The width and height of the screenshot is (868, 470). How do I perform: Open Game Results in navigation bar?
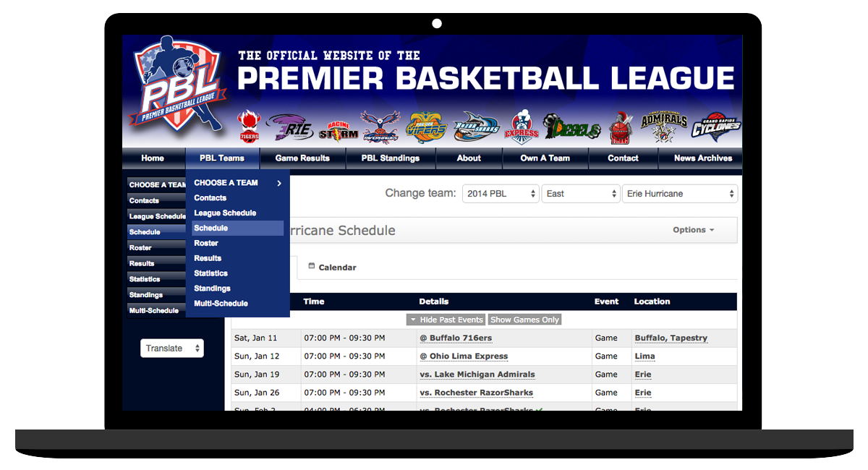(x=302, y=158)
